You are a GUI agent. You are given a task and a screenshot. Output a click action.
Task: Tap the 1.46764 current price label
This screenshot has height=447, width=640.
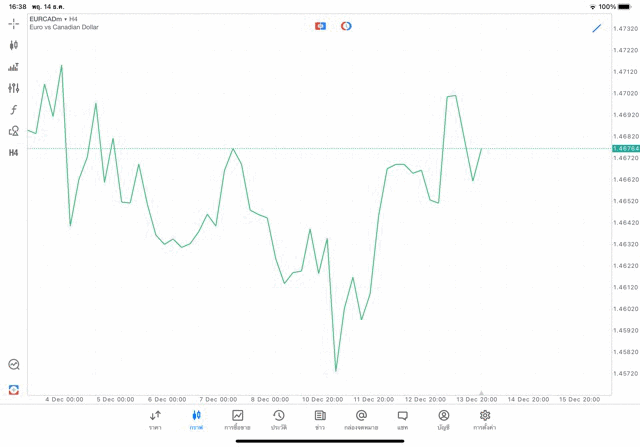[627, 148]
